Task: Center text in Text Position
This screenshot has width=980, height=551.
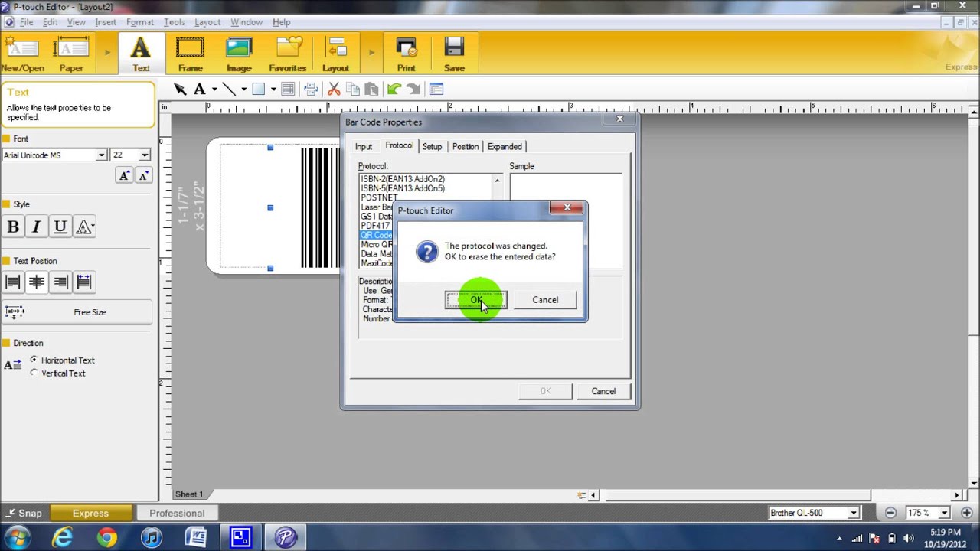Action: tap(36, 282)
